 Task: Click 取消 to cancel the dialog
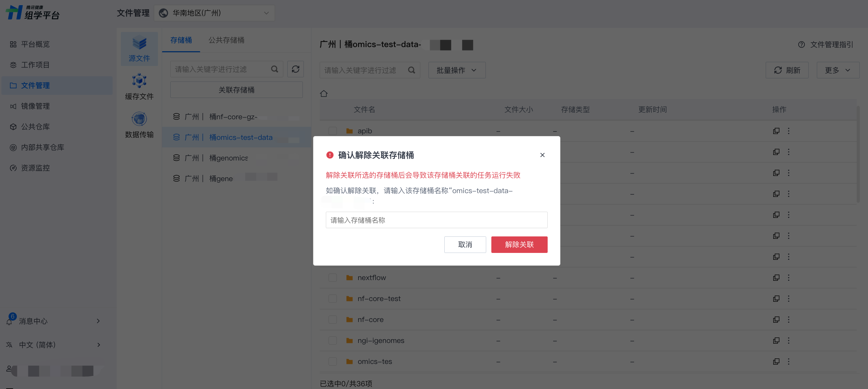coord(465,245)
